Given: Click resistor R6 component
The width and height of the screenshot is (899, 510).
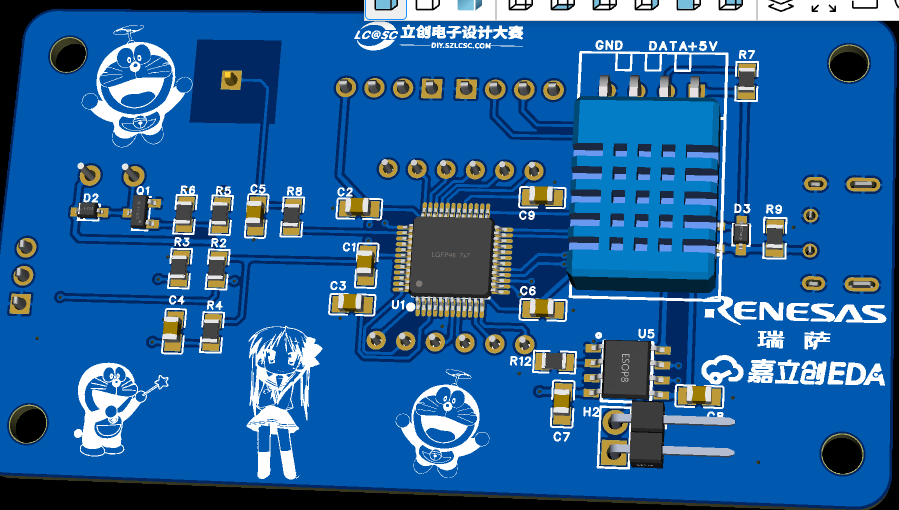Looking at the screenshot, I should coord(185,215).
